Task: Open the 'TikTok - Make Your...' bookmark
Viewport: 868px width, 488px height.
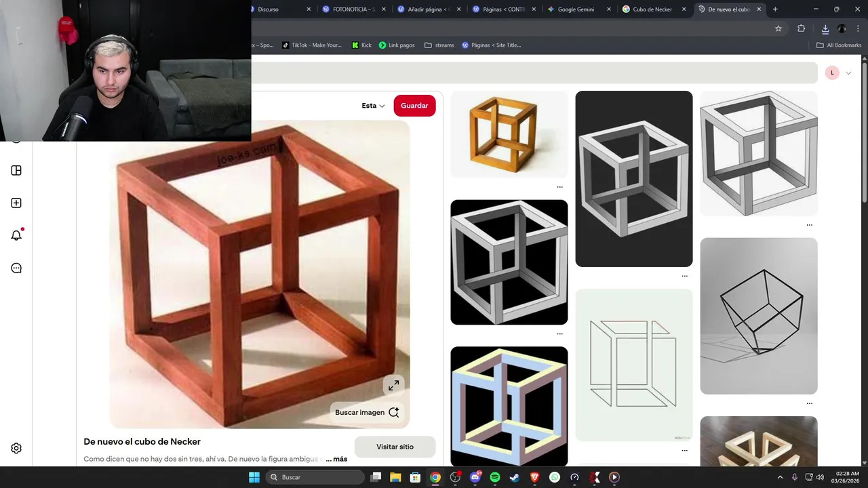Action: tap(311, 45)
